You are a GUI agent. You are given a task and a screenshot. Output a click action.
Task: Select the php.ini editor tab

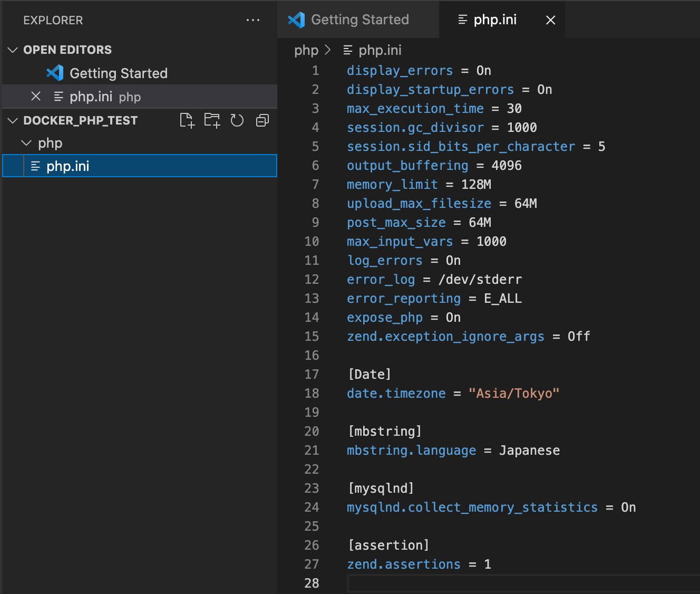pos(494,20)
